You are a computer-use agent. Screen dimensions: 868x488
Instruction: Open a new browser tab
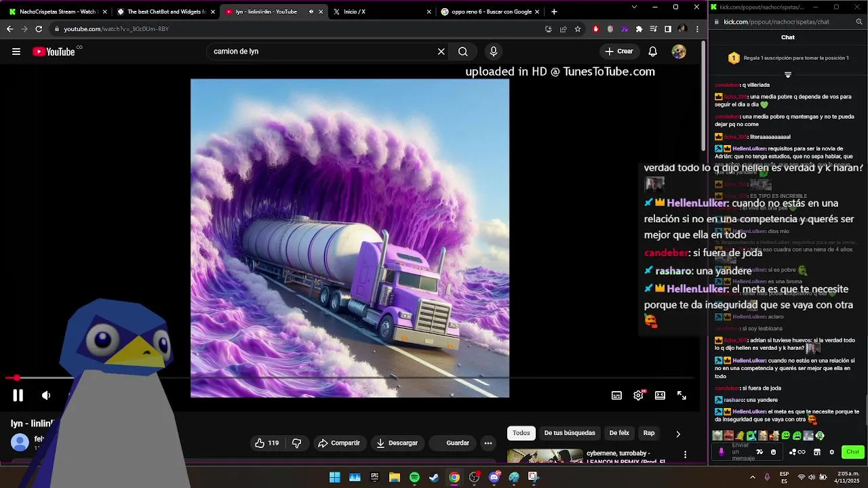pos(554,12)
